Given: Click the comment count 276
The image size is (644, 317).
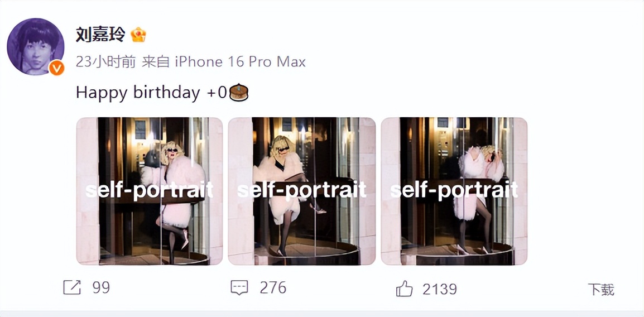Looking at the screenshot, I should click(273, 288).
